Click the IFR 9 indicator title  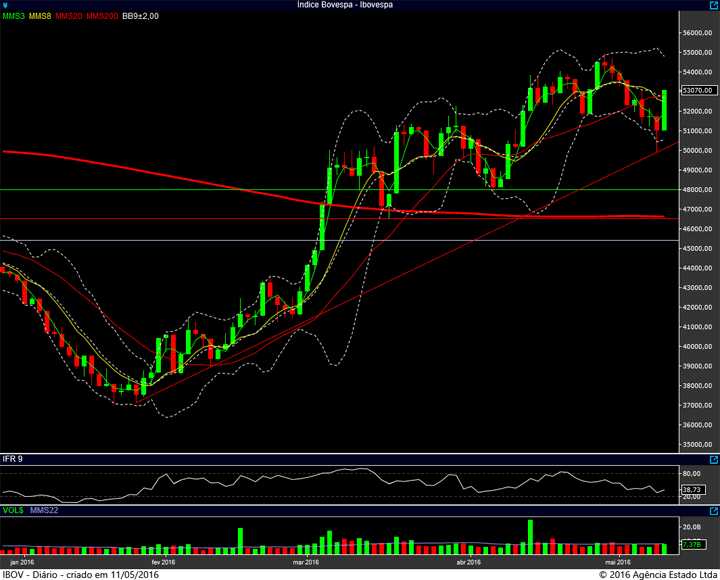click(12, 459)
